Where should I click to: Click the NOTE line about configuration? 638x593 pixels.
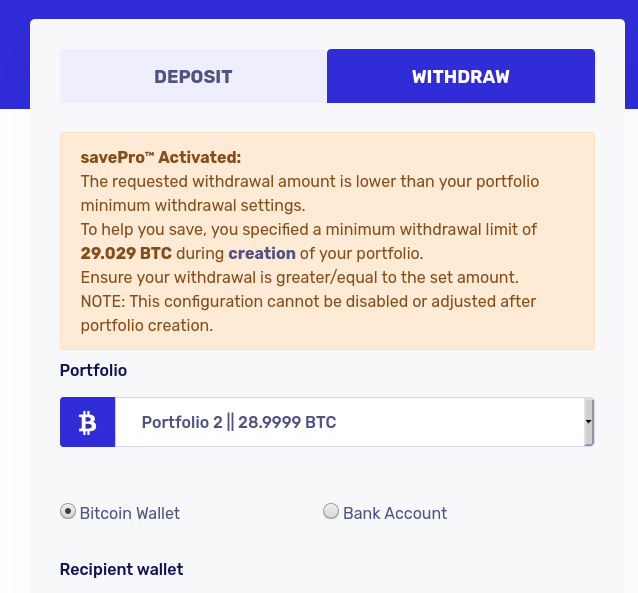tap(308, 313)
